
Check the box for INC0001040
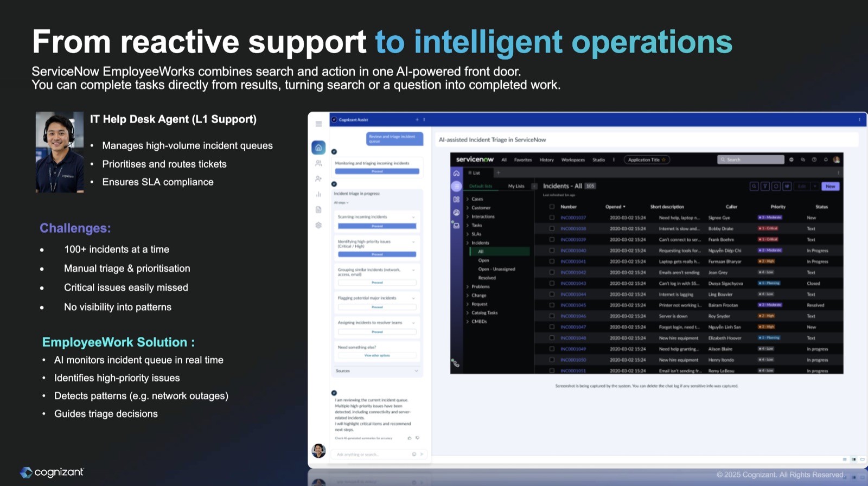552,251
